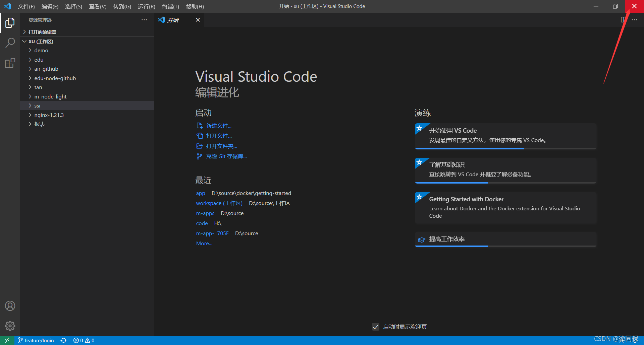Image resolution: width=644 pixels, height=345 pixels.
Task: Open the errors and warnings indicator
Action: tap(84, 340)
